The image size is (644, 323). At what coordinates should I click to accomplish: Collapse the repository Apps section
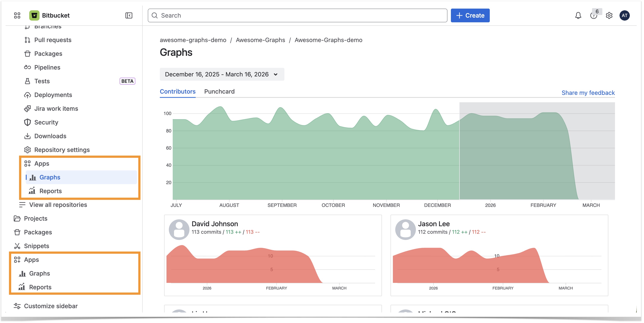(x=41, y=164)
